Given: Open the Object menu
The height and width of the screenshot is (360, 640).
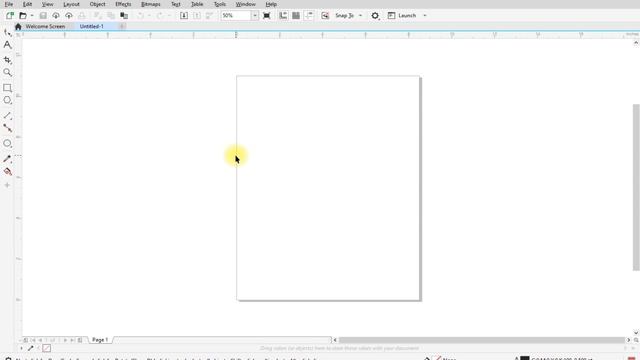Looking at the screenshot, I should (x=97, y=4).
